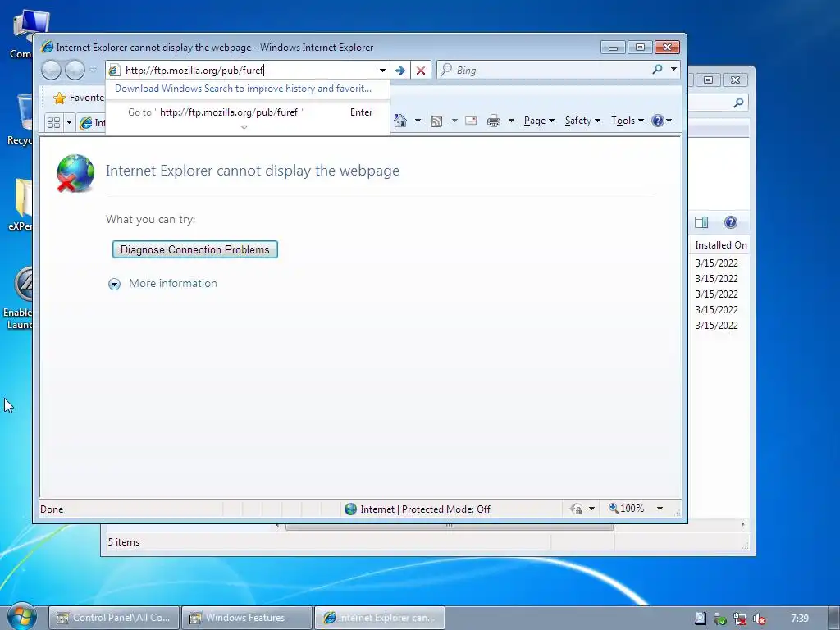Image resolution: width=840 pixels, height=630 pixels.
Task: Click the status bar security lock icon
Action: [x=577, y=509]
